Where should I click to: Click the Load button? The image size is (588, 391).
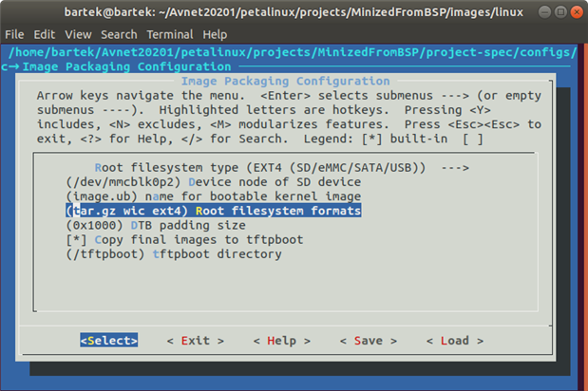click(448, 341)
